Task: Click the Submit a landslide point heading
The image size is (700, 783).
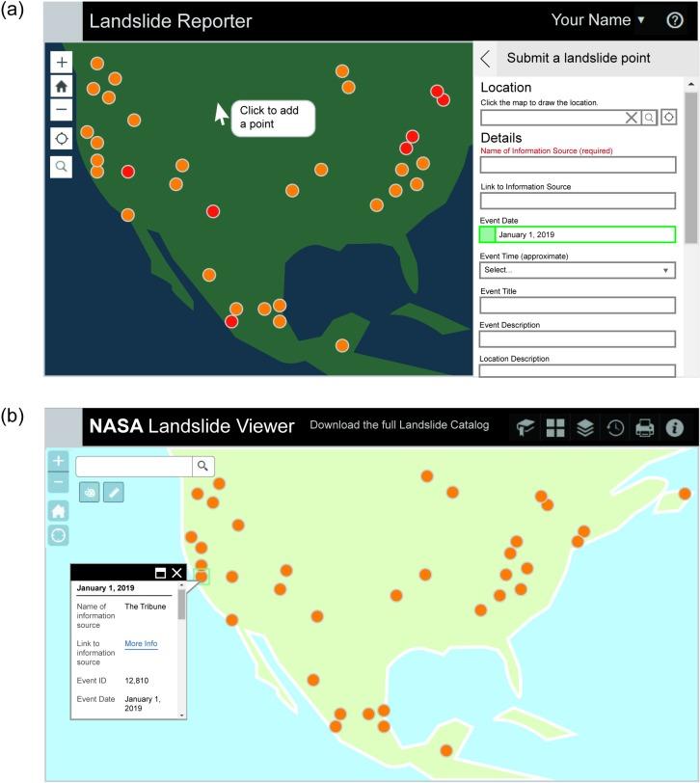Action: point(579,58)
